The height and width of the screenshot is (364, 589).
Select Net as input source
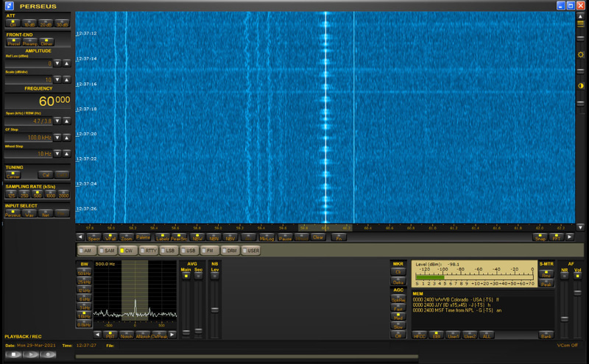[46, 214]
